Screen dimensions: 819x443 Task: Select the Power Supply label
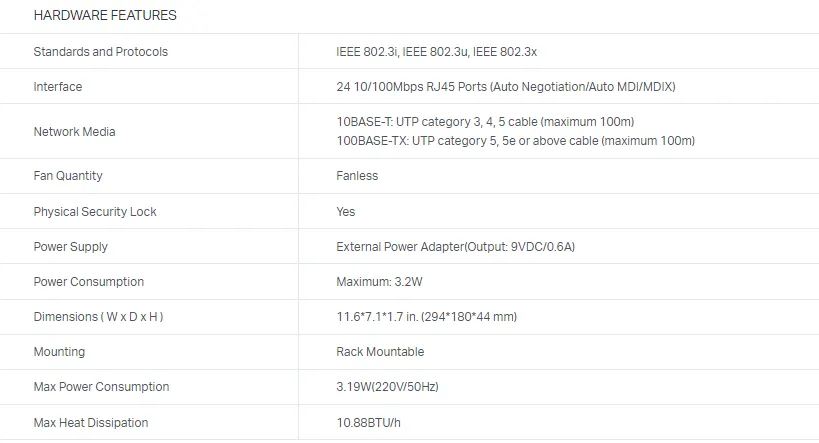tap(71, 247)
